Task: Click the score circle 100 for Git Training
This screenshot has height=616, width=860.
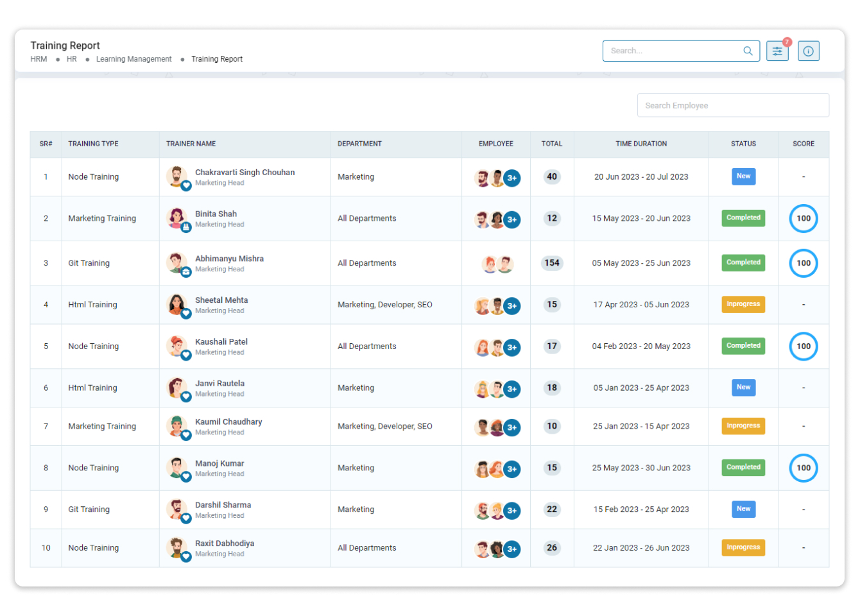Action: [x=803, y=263]
